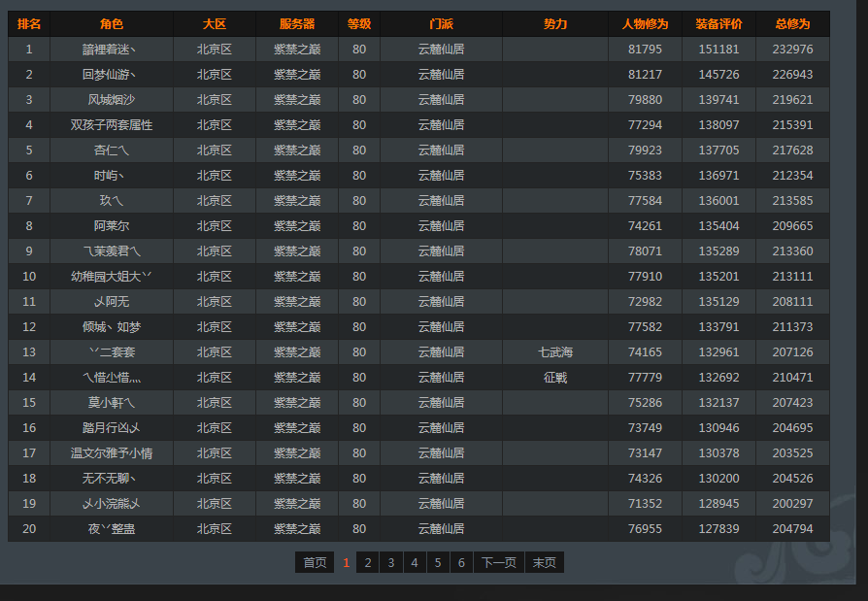Viewport: 868px width, 601px height.
Task: Open page 3 in pagination
Action: tap(391, 563)
